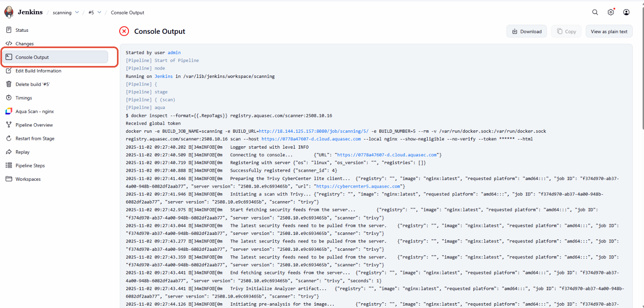This screenshot has height=308, width=644.
Task: Click the '[Pipeline] aqua' line
Action: (x=145, y=108)
